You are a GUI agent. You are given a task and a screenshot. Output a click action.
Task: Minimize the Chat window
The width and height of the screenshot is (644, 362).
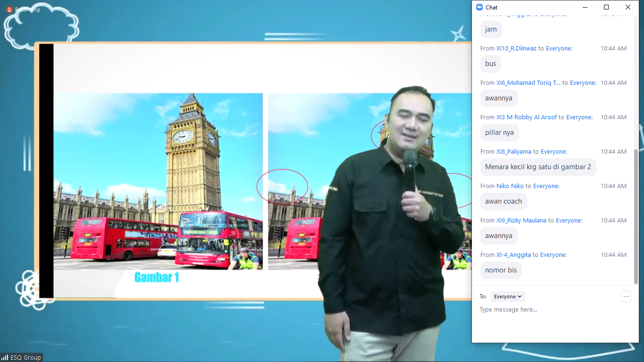(x=585, y=7)
